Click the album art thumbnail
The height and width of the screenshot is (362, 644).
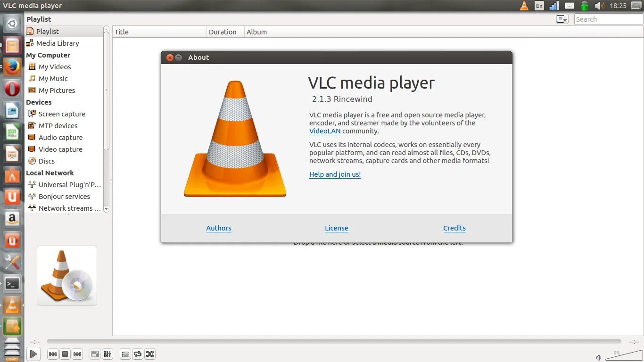pyautogui.click(x=67, y=276)
